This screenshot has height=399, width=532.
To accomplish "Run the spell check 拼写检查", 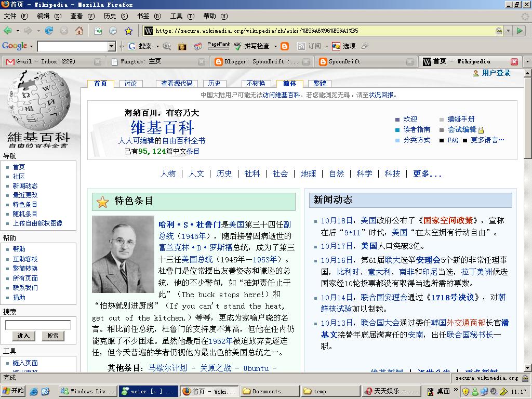I will (x=252, y=46).
